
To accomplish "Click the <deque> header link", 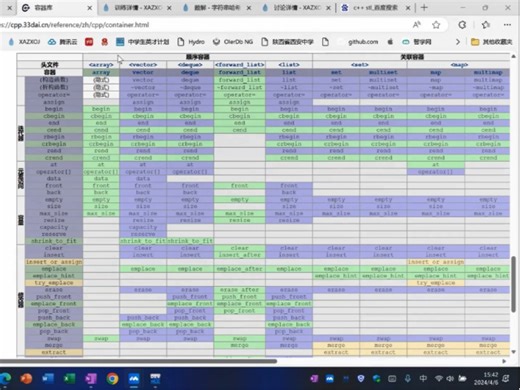I will (190, 65).
